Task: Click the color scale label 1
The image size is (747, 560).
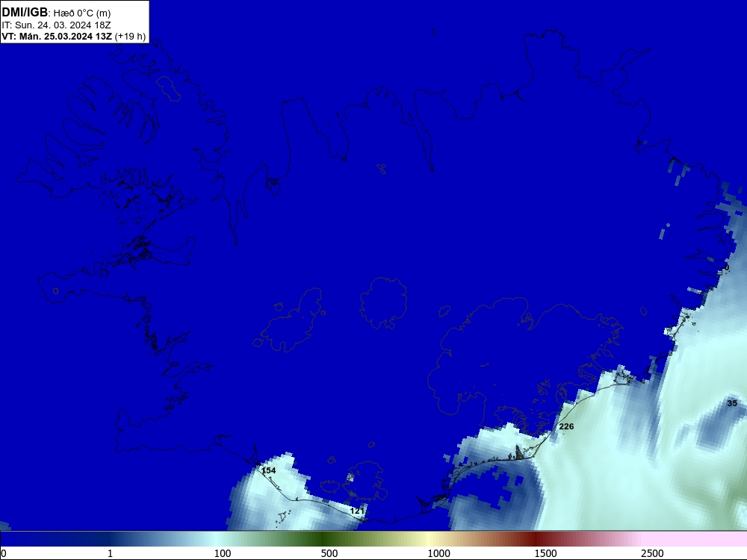Action: pos(110,553)
